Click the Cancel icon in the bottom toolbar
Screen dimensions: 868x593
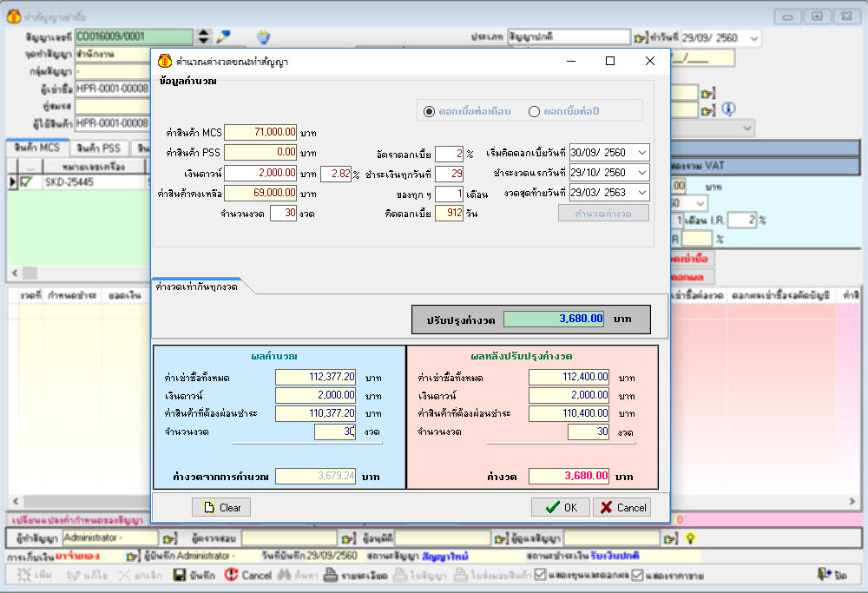coord(231,575)
